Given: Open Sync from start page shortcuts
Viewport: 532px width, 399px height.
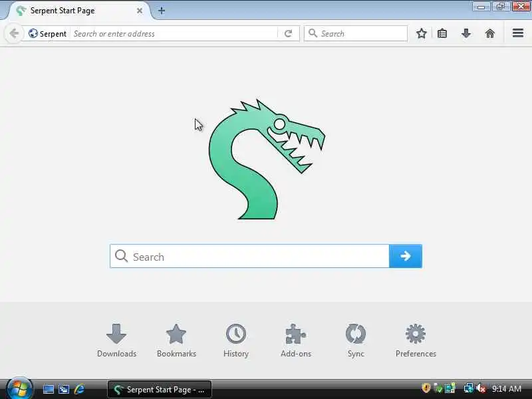Looking at the screenshot, I should [x=356, y=340].
